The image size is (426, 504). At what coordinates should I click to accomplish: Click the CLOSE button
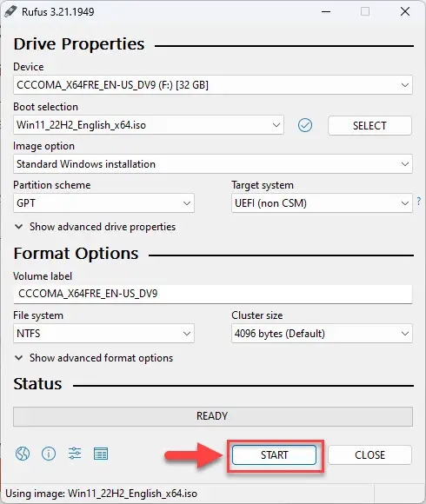coord(369,454)
